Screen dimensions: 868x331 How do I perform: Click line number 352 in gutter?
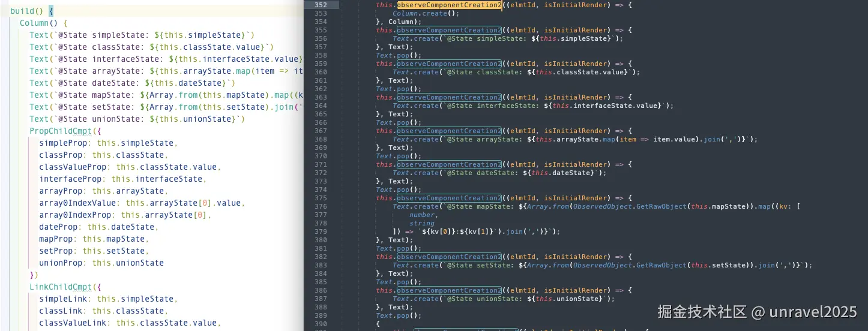pyautogui.click(x=320, y=5)
